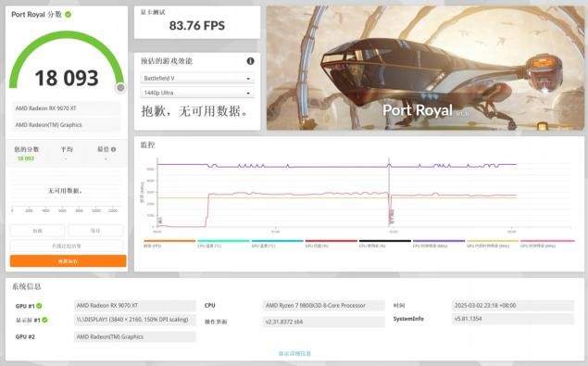
Task: Toggle the purple CPU clock frequency legend series
Action: point(438,244)
